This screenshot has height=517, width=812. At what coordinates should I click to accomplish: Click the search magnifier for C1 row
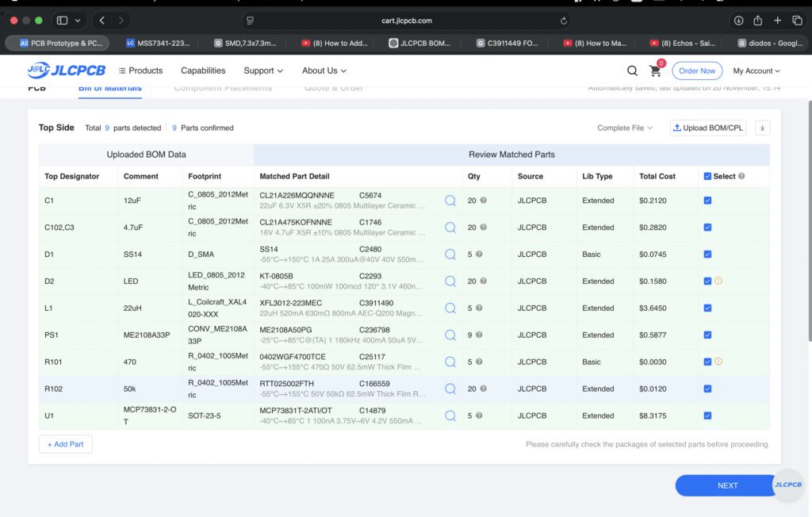(450, 201)
